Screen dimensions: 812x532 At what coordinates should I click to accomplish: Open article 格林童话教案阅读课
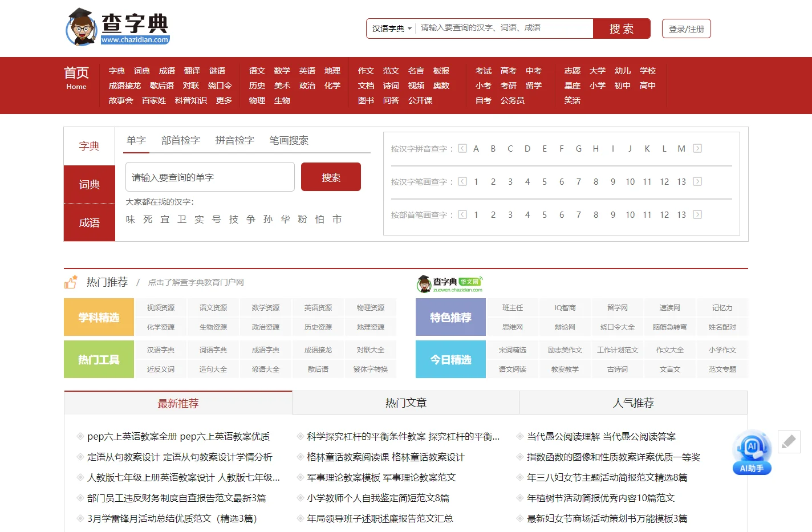[386, 457]
